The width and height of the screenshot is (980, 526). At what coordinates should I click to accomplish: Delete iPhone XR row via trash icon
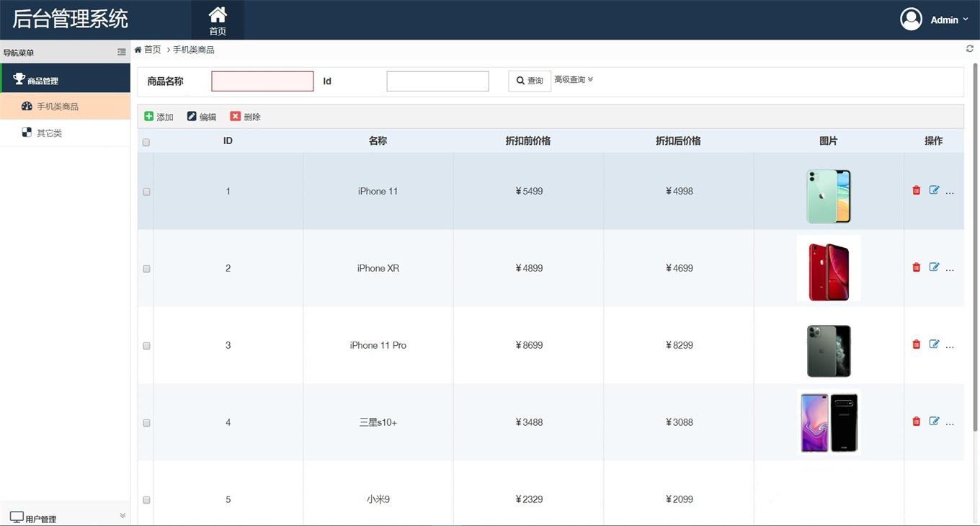[917, 267]
